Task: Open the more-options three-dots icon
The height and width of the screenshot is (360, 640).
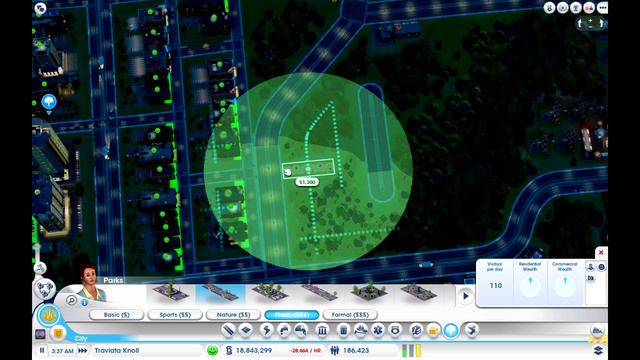Action: pyautogui.click(x=602, y=8)
